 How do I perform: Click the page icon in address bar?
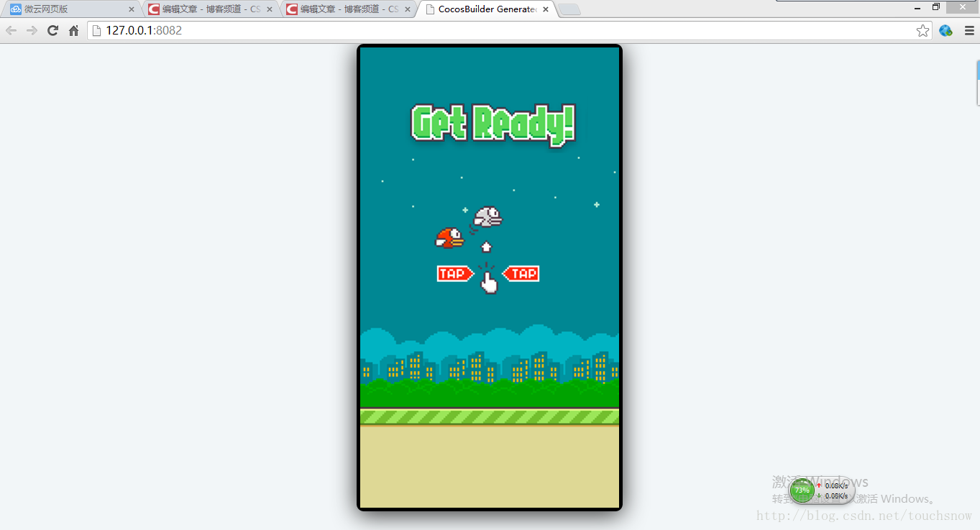[x=96, y=30]
